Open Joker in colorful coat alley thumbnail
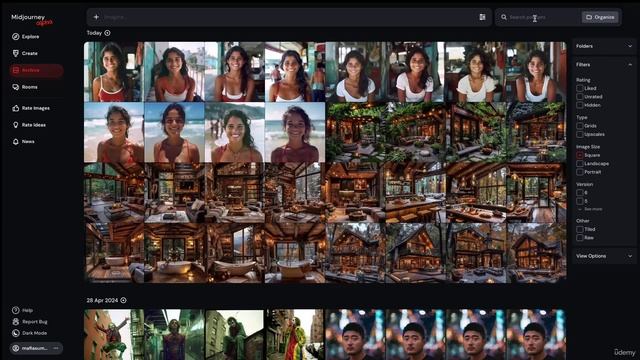Viewport: 640px width, 360px height. pos(295,334)
